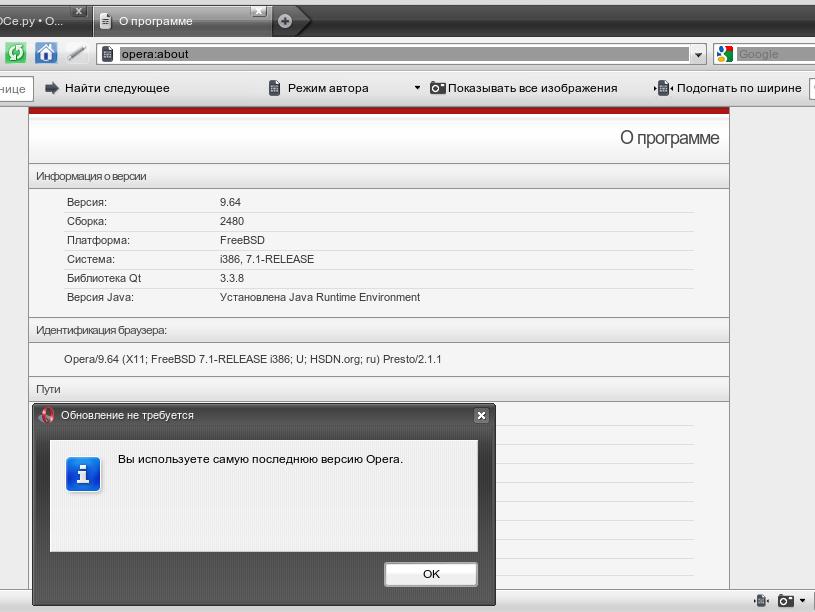This screenshot has width=815, height=612.
Task: Toggle 'Показывать все изображения' images button
Action: click(x=523, y=88)
